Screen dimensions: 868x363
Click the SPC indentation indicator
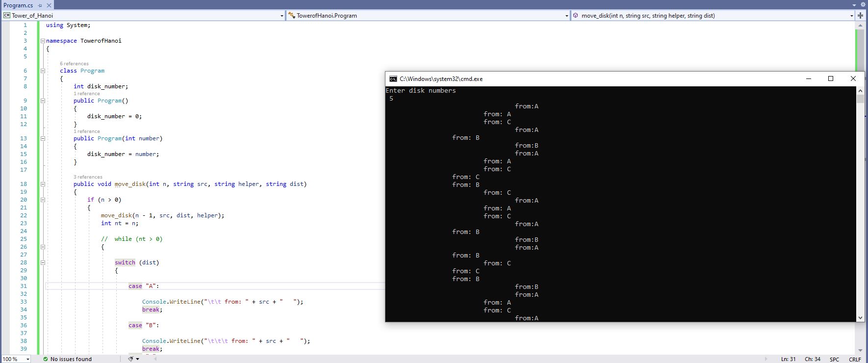pyautogui.click(x=834, y=359)
